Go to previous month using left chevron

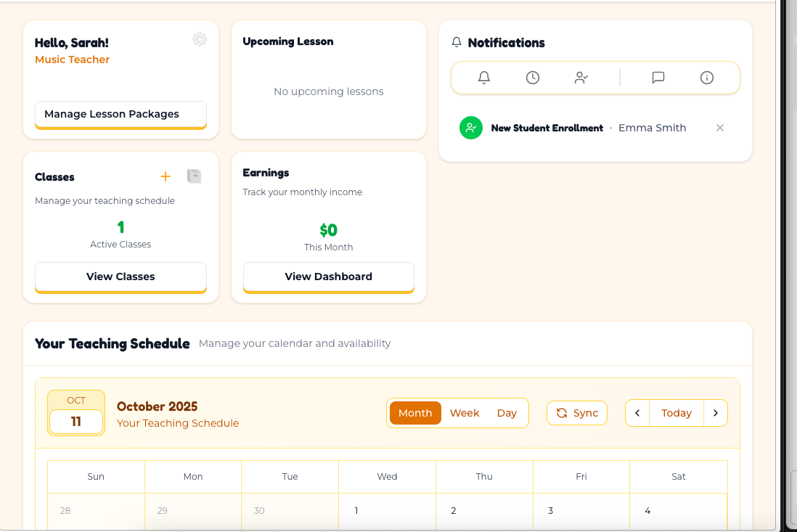637,413
